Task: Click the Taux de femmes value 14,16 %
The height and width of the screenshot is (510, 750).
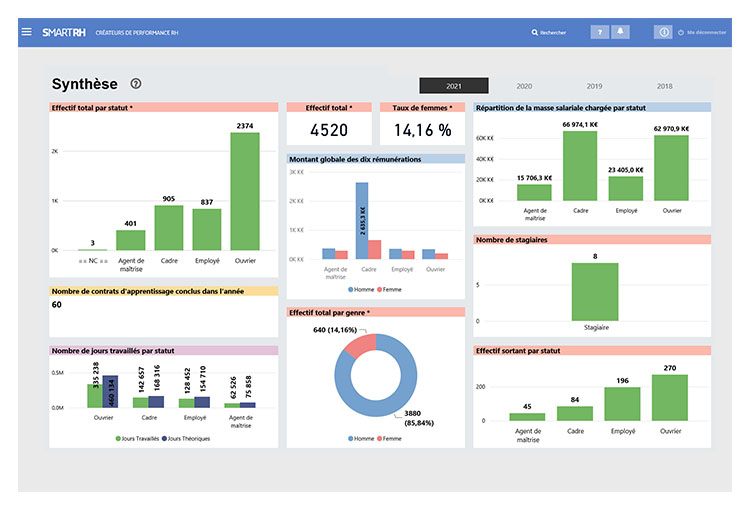Action: pos(423,130)
